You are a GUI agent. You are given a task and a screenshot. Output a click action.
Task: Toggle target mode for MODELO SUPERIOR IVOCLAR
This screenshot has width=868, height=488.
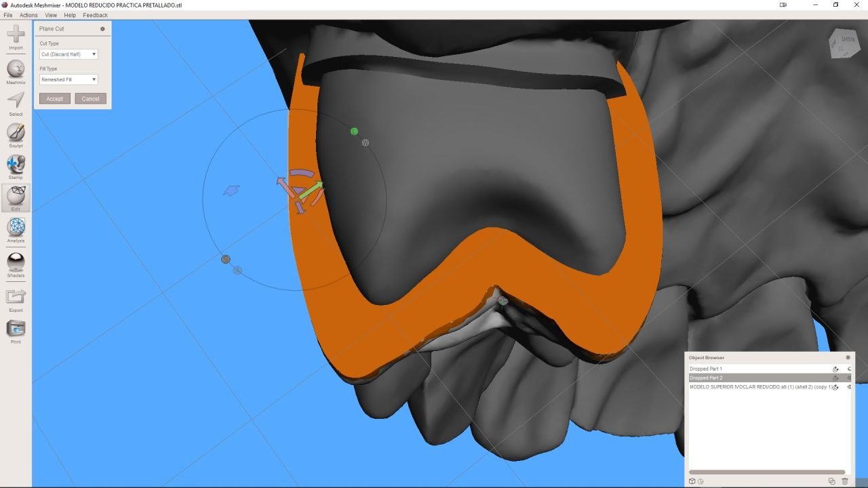[x=835, y=387]
